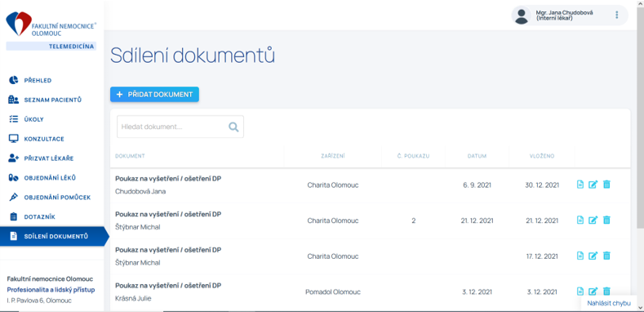Screen dimensions: 644x312
Task: Delete document inserted 17. 12. 2021
Action: pos(606,256)
